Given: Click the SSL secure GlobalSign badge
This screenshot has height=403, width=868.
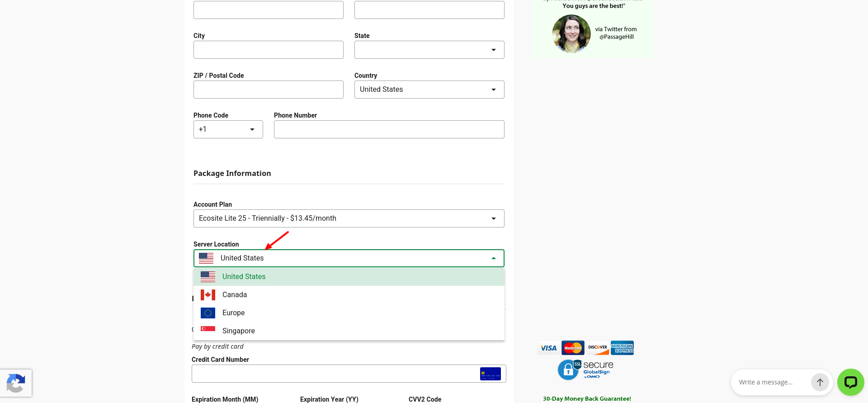Looking at the screenshot, I should 585,370.
